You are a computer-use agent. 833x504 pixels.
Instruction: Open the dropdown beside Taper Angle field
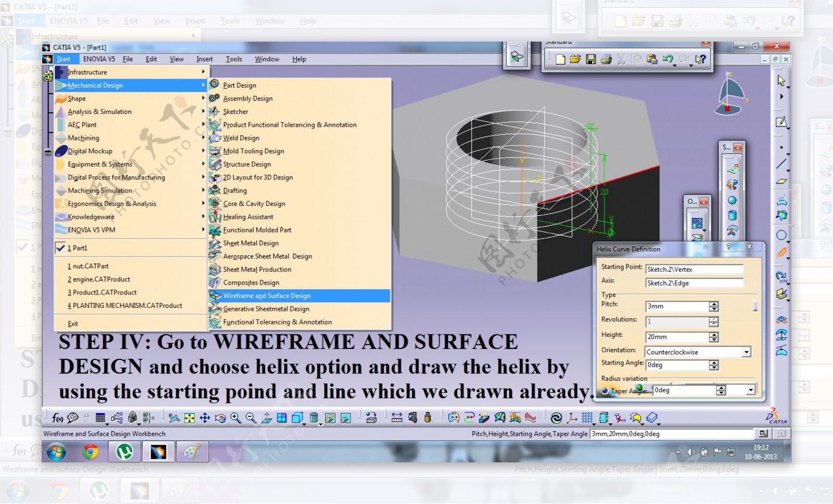click(x=751, y=390)
